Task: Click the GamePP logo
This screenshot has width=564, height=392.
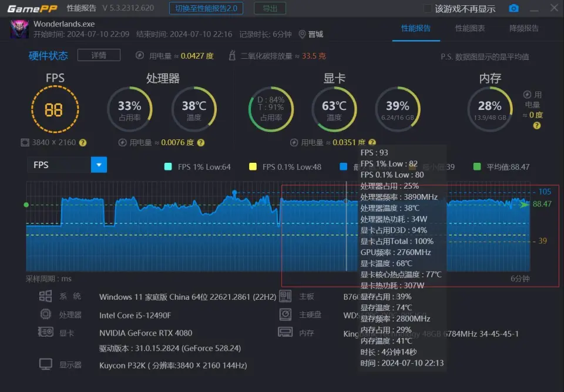Action: (x=32, y=8)
